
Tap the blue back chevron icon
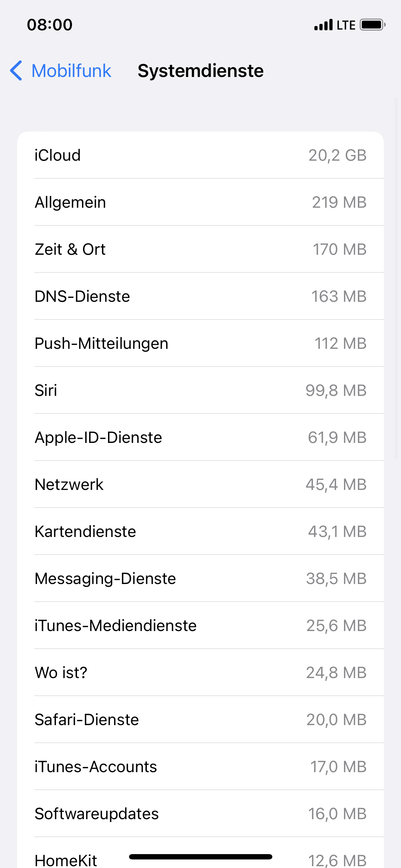[x=16, y=71]
